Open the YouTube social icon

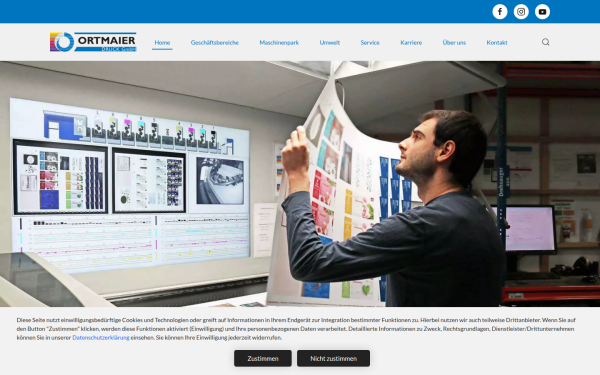coord(542,12)
